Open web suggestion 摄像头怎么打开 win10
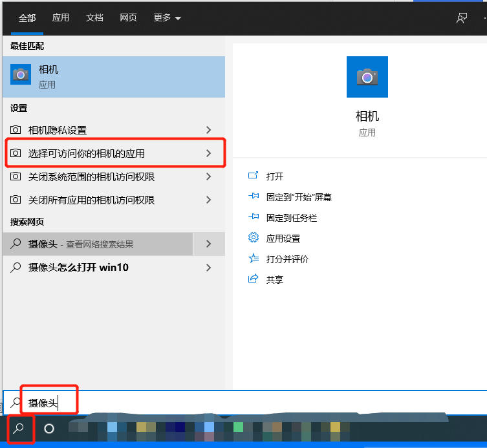The width and height of the screenshot is (487, 448). (x=78, y=267)
